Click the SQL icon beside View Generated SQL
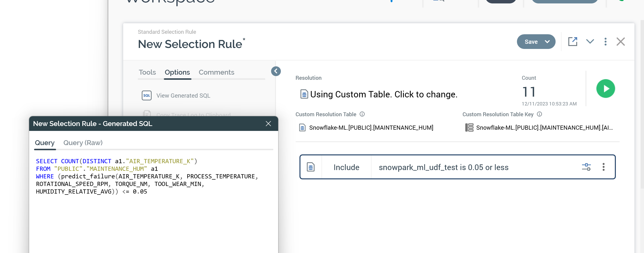This screenshot has height=253, width=644. [x=146, y=95]
